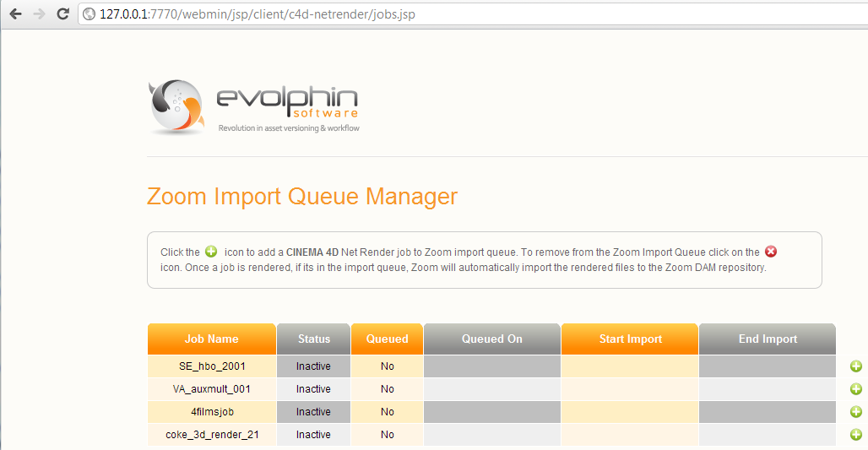Viewport: 868px width, 450px height.
Task: Click the Evolphin Software logo
Action: [254, 107]
